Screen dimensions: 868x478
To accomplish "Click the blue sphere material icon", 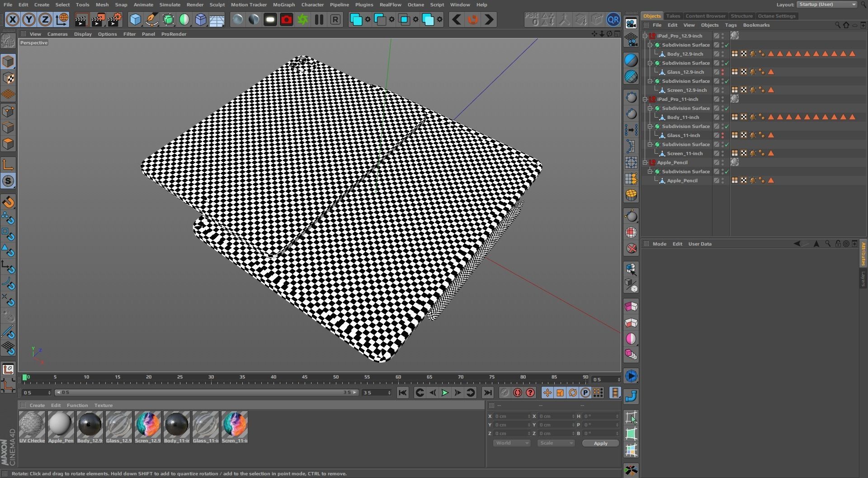I will coord(631,60).
